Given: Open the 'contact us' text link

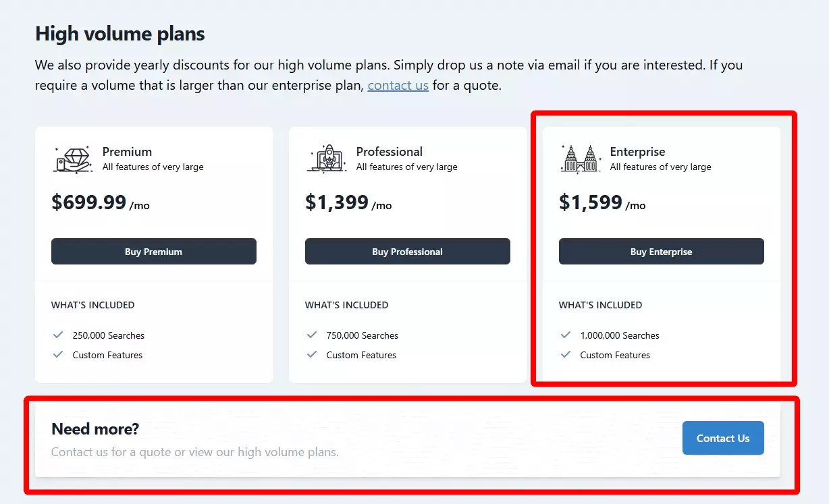Looking at the screenshot, I should point(398,86).
